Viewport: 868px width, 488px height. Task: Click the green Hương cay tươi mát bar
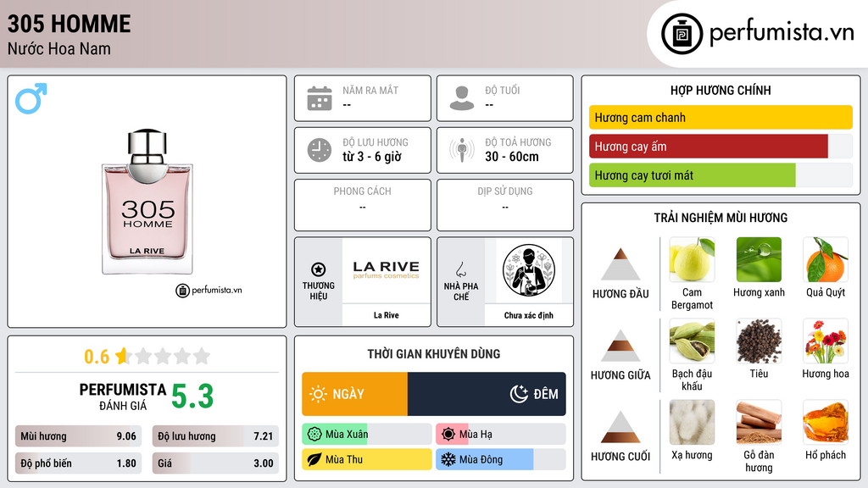click(x=692, y=175)
